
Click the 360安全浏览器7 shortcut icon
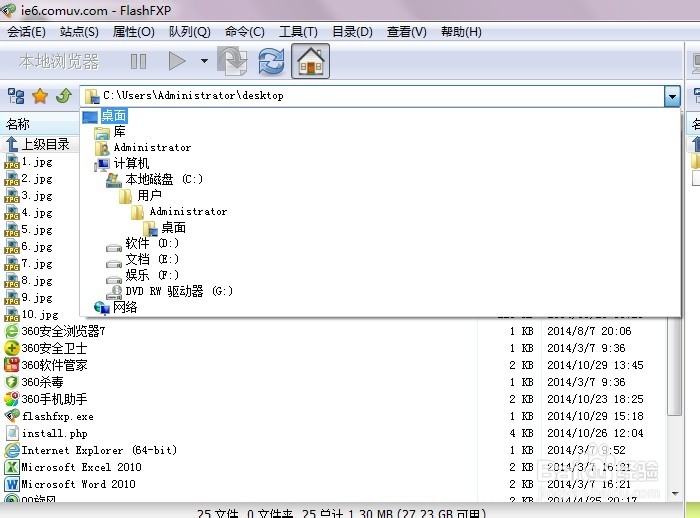pos(12,331)
